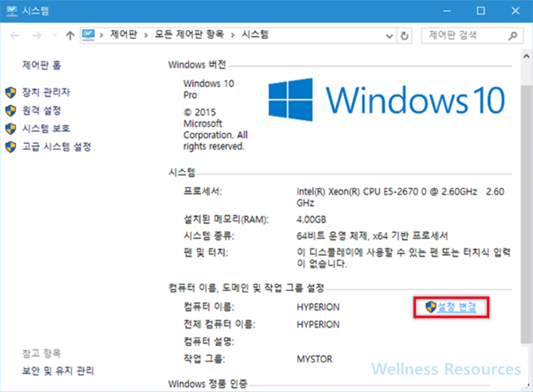
Task: Click the 전체 컴퓨터 이름 label
Action: (x=219, y=324)
